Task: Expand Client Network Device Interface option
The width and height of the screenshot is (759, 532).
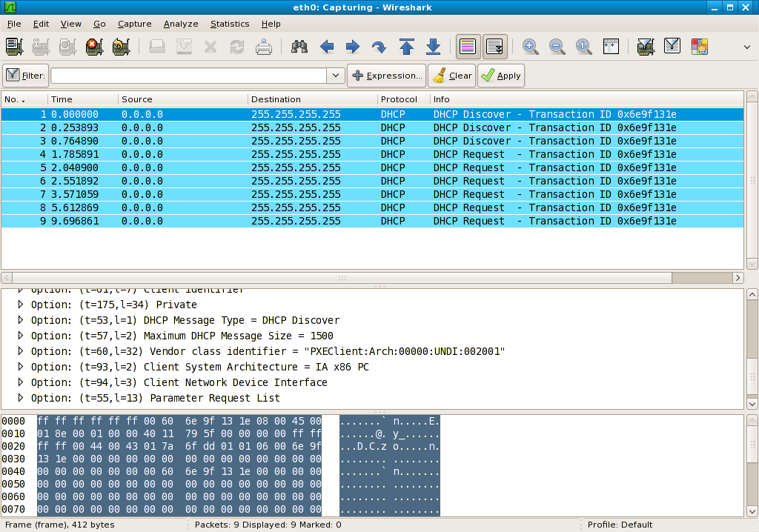Action: click(x=20, y=382)
